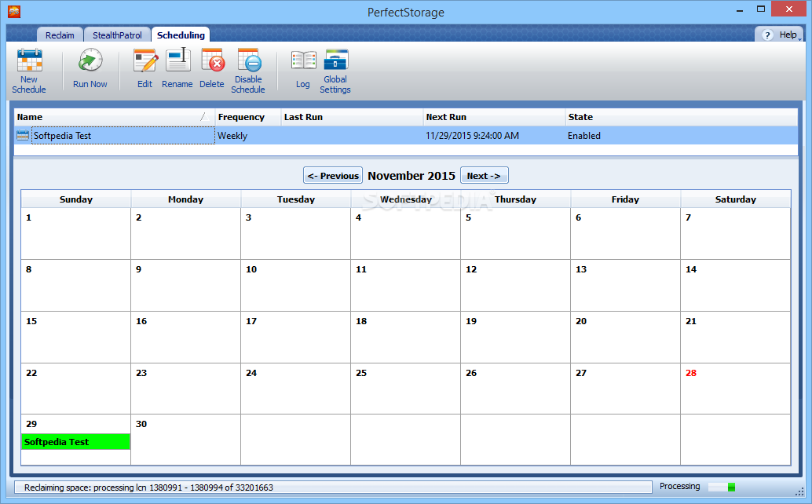Screen dimensions: 812x504
Task: Click the calendar icon beside Softpedia Test
Action: pos(22,136)
